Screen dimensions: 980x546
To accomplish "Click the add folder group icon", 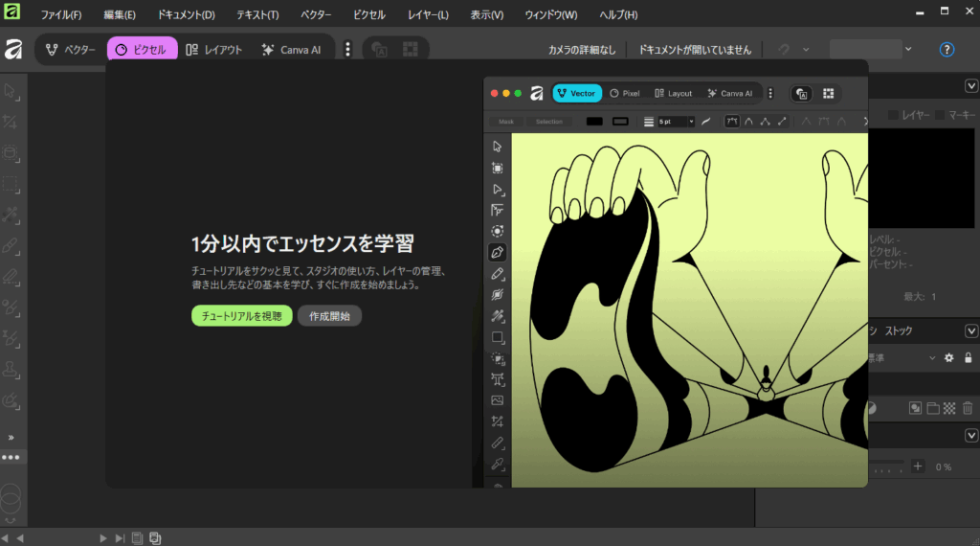I will pos(932,408).
